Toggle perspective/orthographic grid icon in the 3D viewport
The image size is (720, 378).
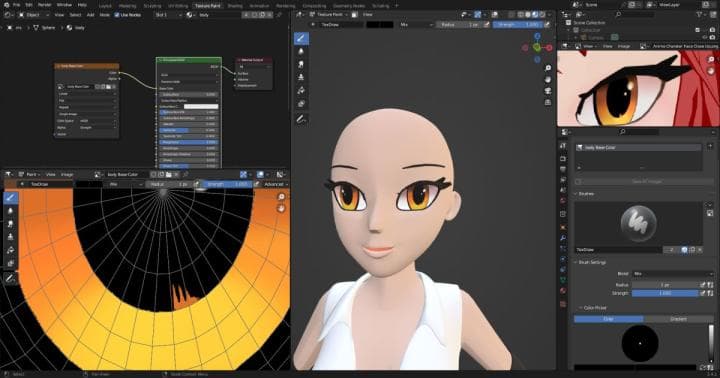[x=548, y=102]
